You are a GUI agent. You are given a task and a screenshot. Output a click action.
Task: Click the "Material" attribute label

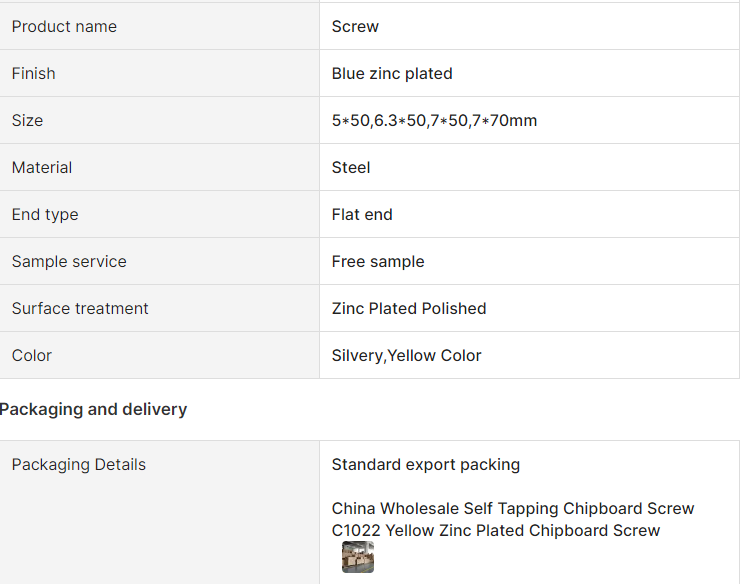[x=42, y=168]
